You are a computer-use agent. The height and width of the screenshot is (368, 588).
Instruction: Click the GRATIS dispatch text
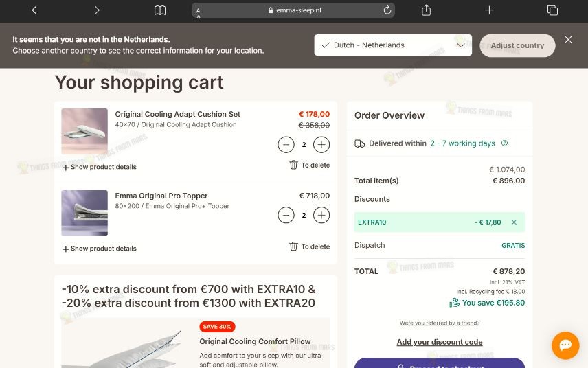[513, 246]
